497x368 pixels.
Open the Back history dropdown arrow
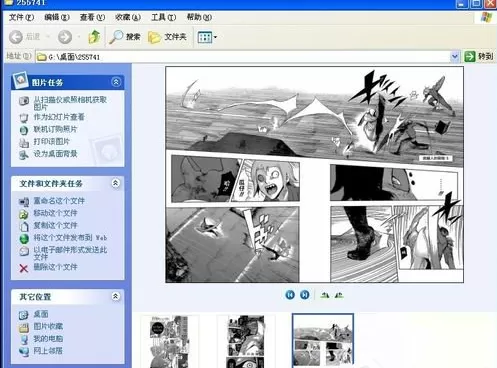coord(48,37)
